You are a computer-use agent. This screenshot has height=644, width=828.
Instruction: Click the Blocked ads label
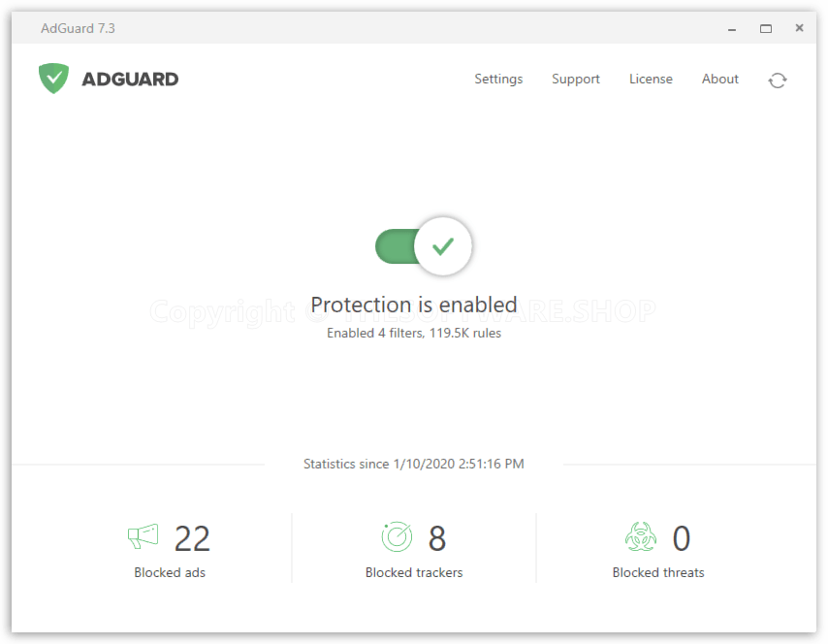point(170,572)
